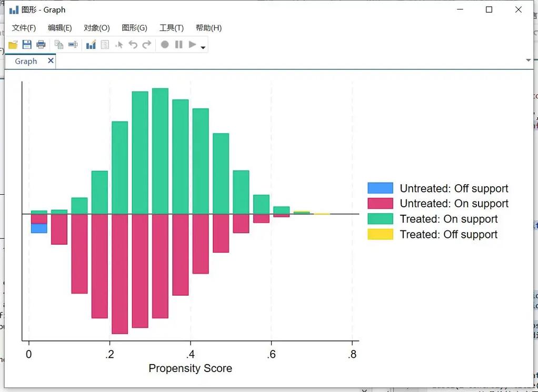This screenshot has width=538, height=392.
Task: Redo the last action
Action: (x=147, y=45)
